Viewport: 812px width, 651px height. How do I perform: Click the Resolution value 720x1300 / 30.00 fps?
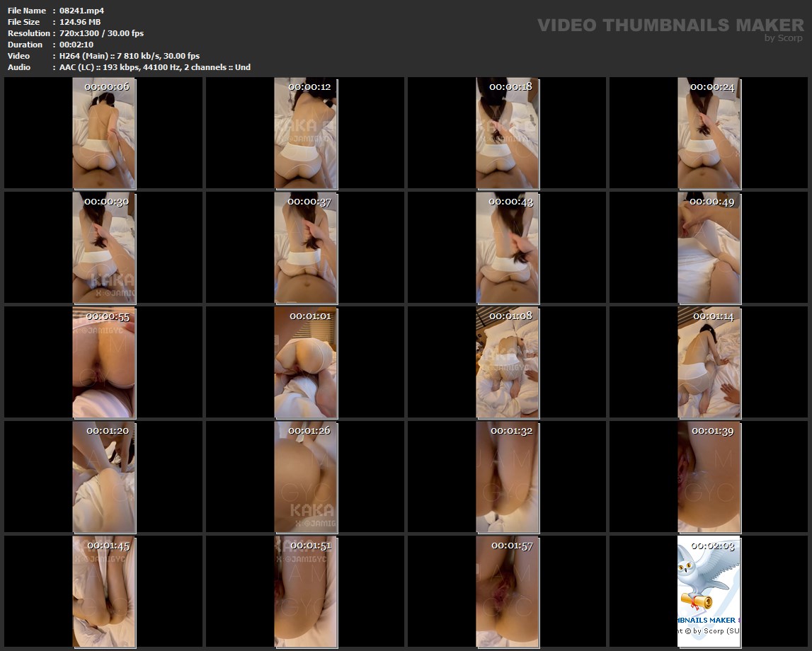[101, 33]
